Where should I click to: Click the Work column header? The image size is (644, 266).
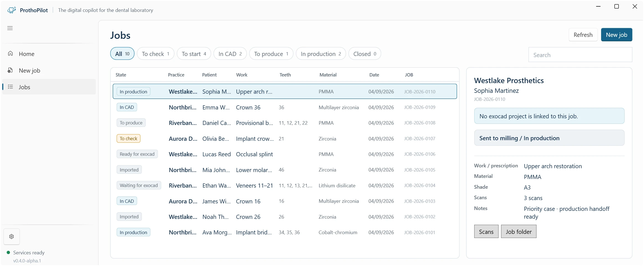pos(242,75)
